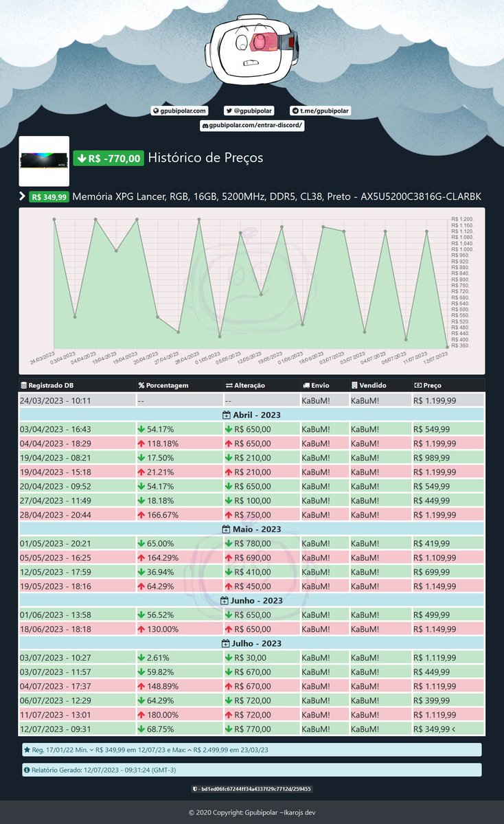Click the database icon in Registrado DB header
Viewport: 504px width, 824px height.
pos(24,385)
